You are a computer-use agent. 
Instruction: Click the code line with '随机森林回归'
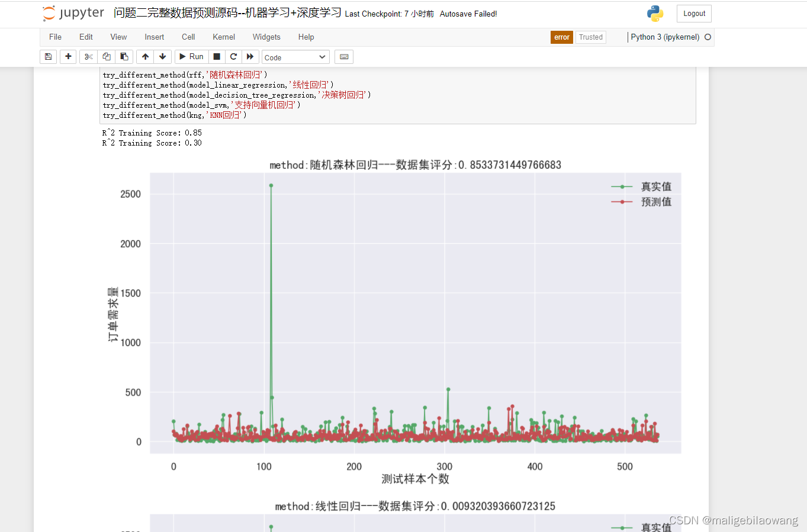click(185, 75)
